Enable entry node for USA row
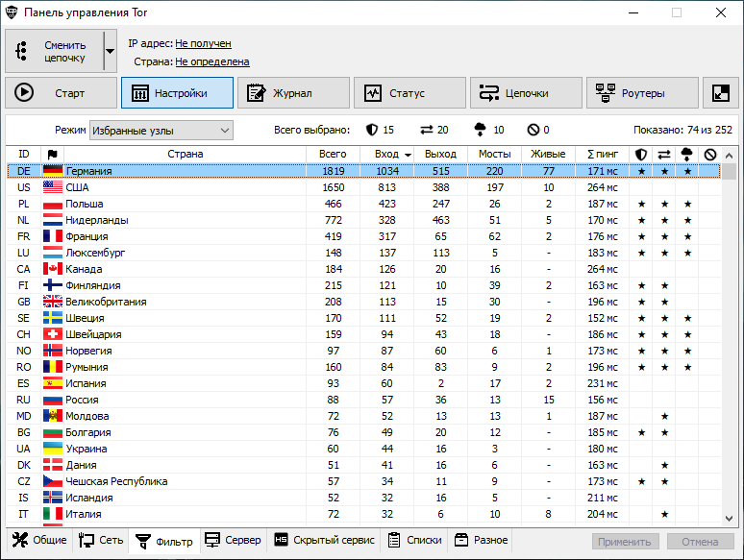Screen dimensions: 744x560 (641, 187)
